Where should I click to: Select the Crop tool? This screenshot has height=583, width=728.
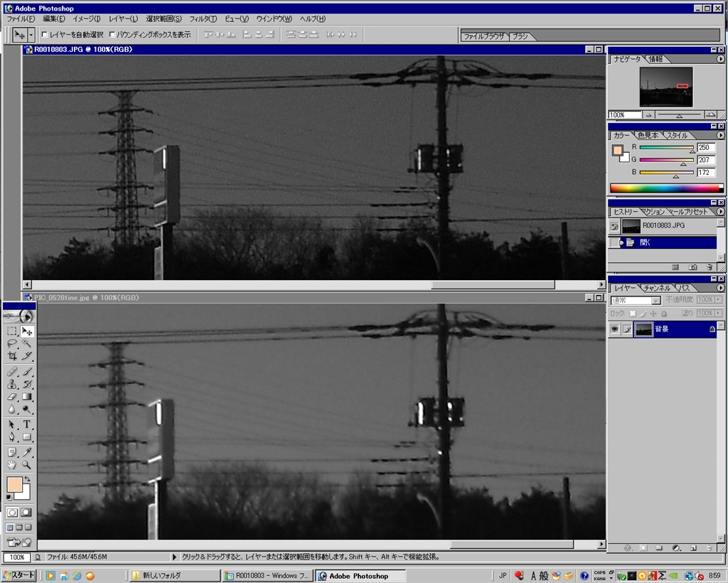pos(12,356)
